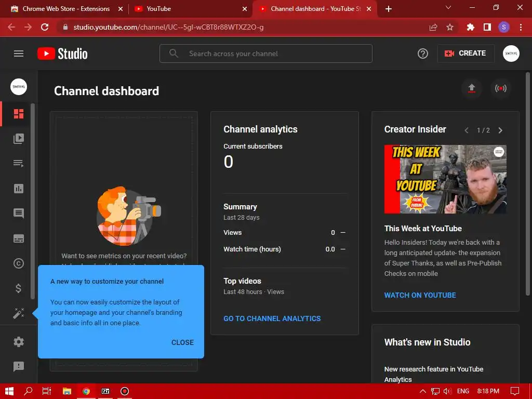
Task: Open the Customization magic wand icon
Action: [x=19, y=313]
